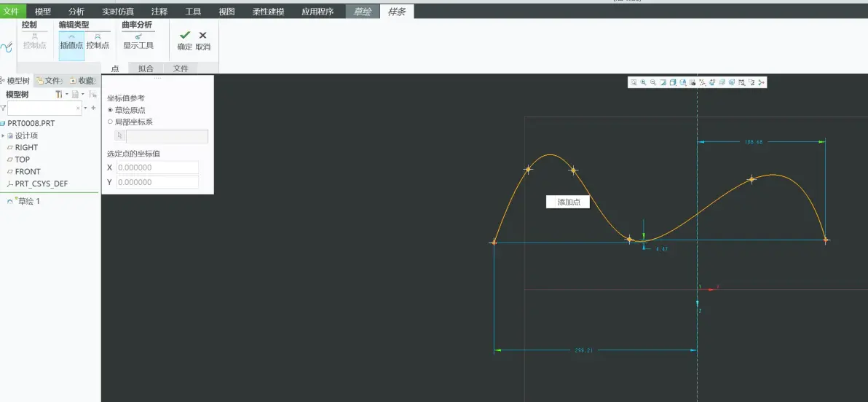The image size is (868, 402).
Task: Click the 取消 cancel X icon
Action: (x=202, y=36)
